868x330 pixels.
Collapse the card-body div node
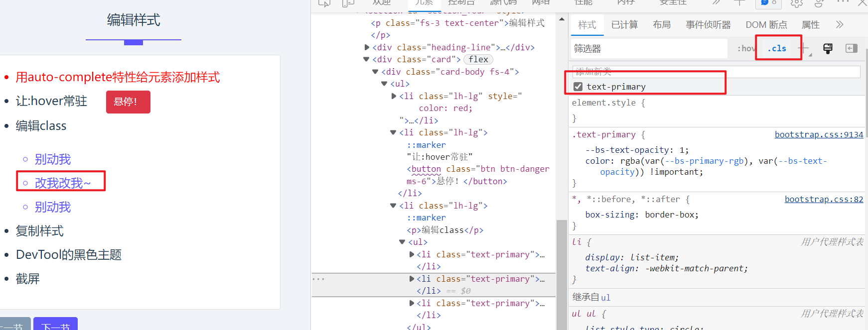(375, 72)
